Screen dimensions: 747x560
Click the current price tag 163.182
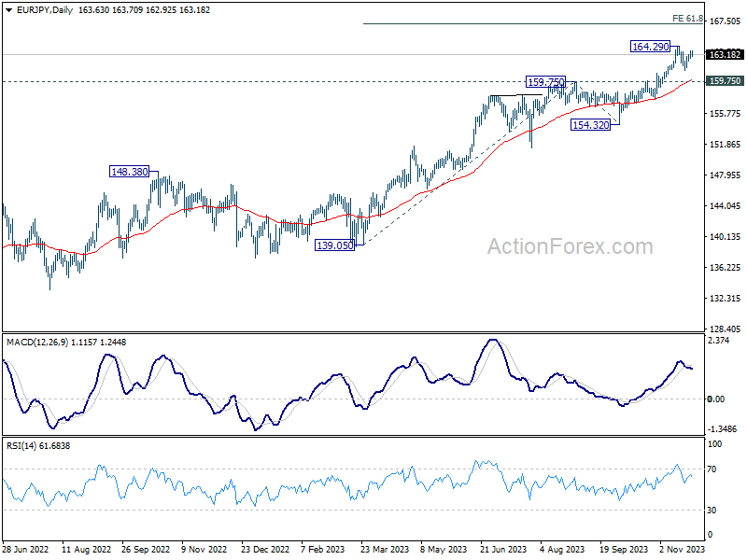725,54
